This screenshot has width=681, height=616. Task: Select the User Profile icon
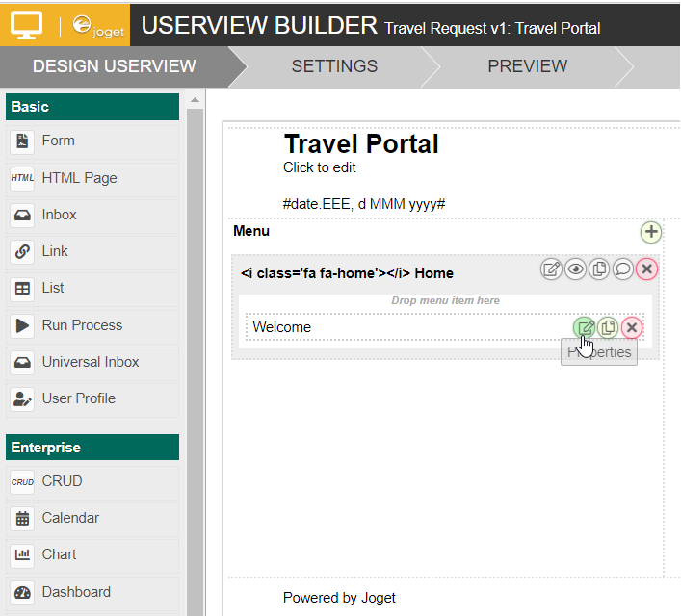[22, 398]
